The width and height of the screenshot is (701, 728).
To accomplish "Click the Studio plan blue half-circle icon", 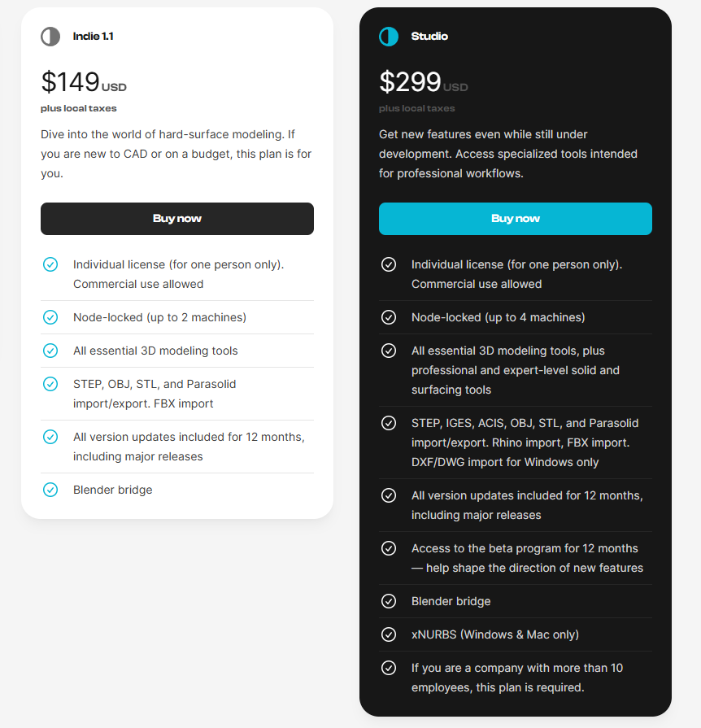I will pos(389,37).
